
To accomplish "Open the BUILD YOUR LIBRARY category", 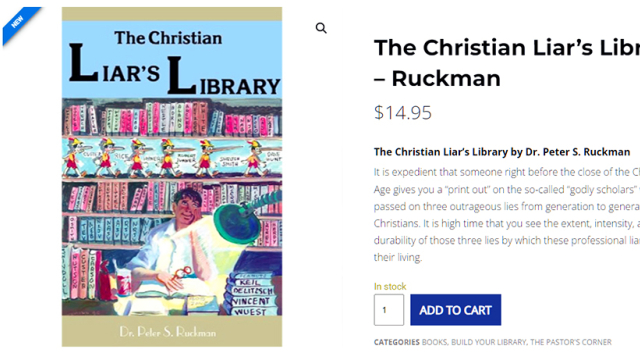I will point(489,342).
